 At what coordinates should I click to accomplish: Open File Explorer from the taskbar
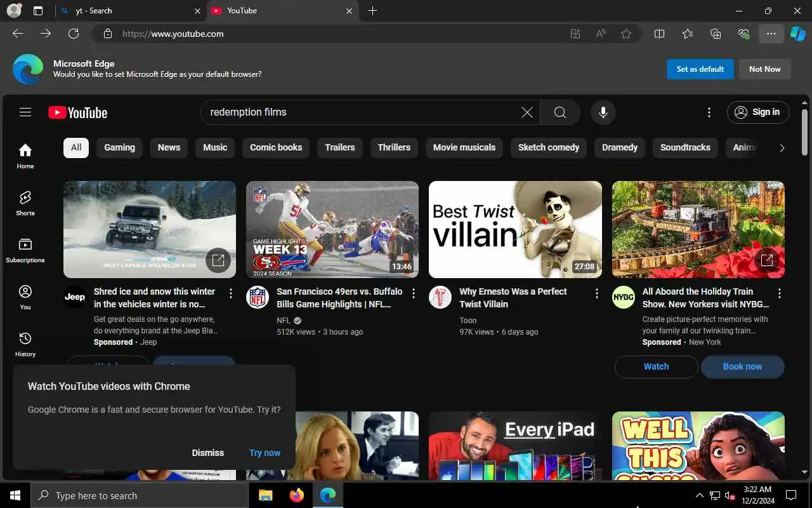coord(266,495)
